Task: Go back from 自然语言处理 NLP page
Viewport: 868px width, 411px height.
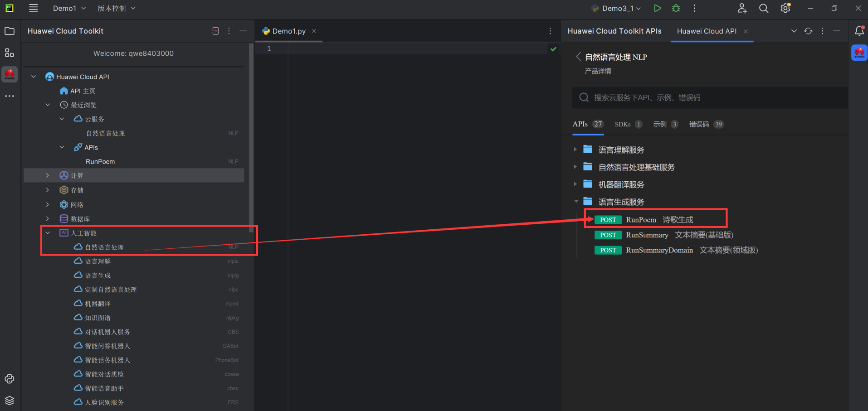Action: pyautogui.click(x=578, y=57)
